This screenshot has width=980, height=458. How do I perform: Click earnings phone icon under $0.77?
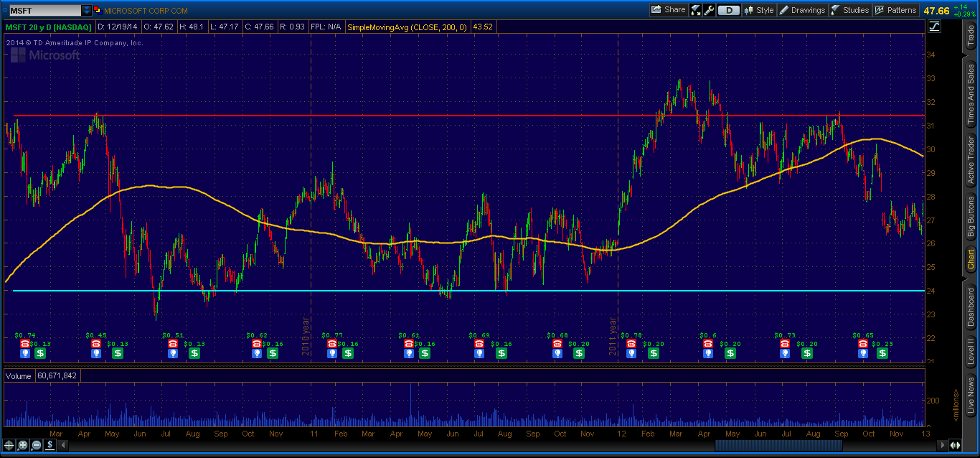point(331,344)
